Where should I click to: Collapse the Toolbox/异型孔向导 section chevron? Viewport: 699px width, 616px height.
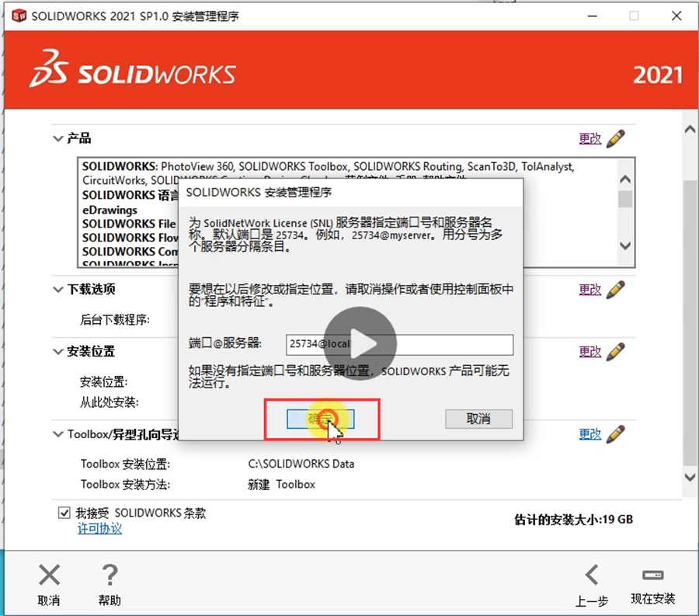coord(58,434)
